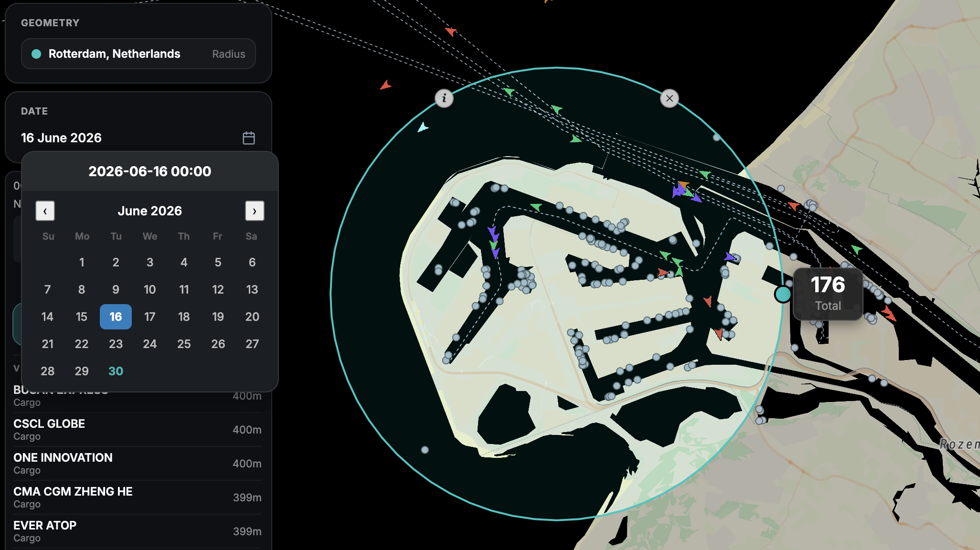Select the Rotterdam, Netherlands geometry field
The height and width of the screenshot is (550, 980).
coord(138,54)
